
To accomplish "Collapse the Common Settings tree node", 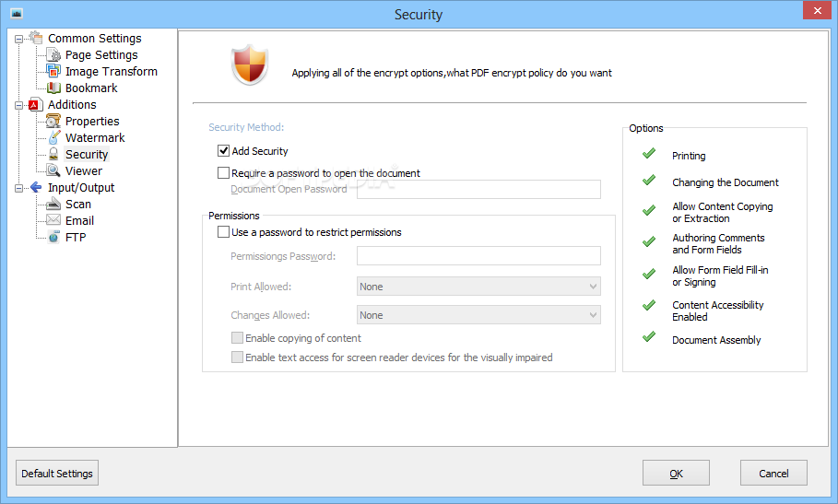I will pos(18,39).
